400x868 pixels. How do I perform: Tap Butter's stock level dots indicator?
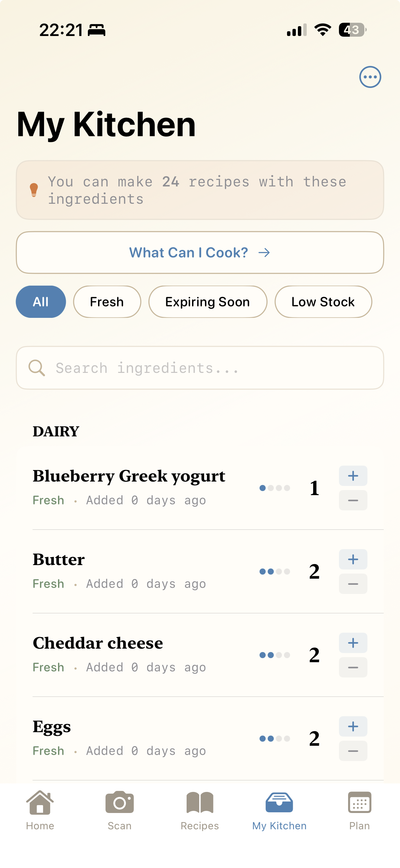tap(274, 572)
